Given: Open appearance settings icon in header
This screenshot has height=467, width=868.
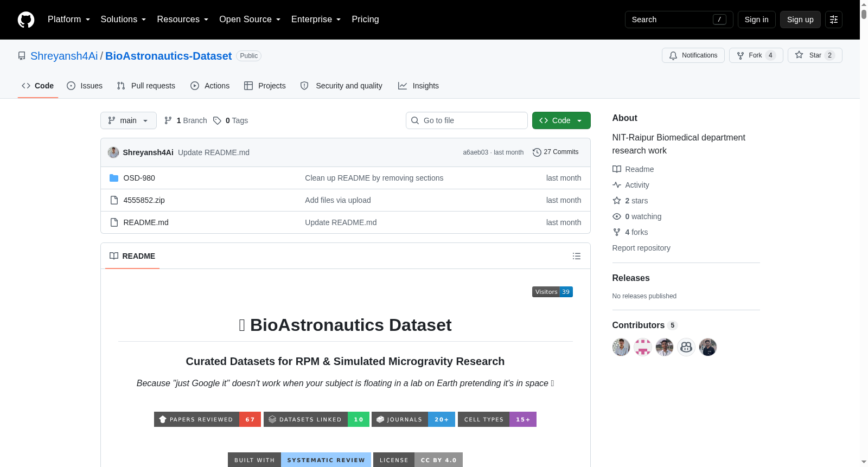Looking at the screenshot, I should tap(834, 20).
